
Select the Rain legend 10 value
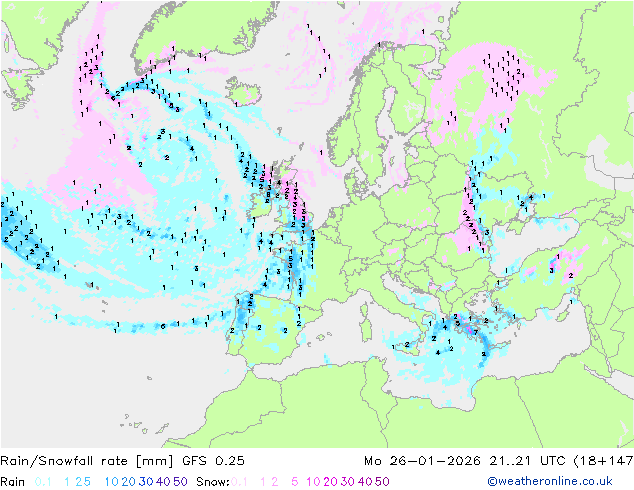pos(112,482)
